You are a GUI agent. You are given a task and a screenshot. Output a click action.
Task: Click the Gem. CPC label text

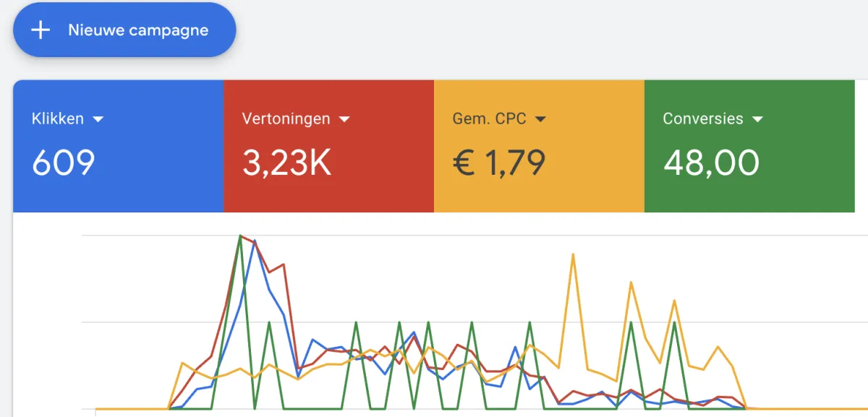pos(490,119)
